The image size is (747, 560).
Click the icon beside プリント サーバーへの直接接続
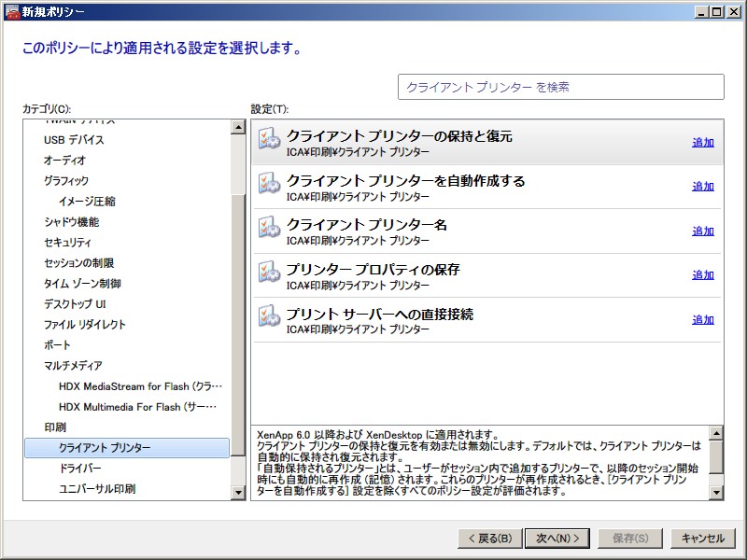click(269, 316)
